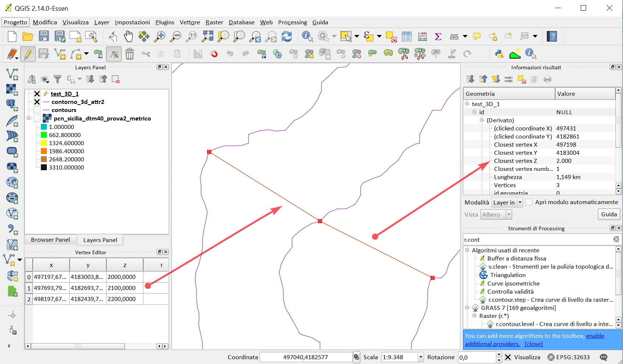Click the Delete Selected trash icon
The image size is (623, 364).
click(x=130, y=54)
